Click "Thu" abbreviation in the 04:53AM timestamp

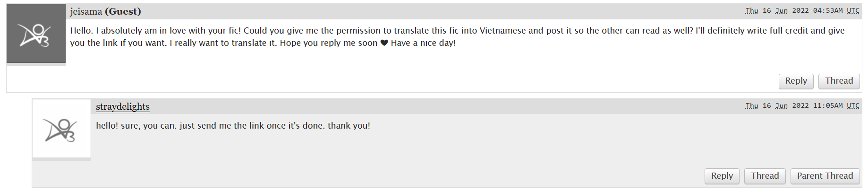(751, 11)
